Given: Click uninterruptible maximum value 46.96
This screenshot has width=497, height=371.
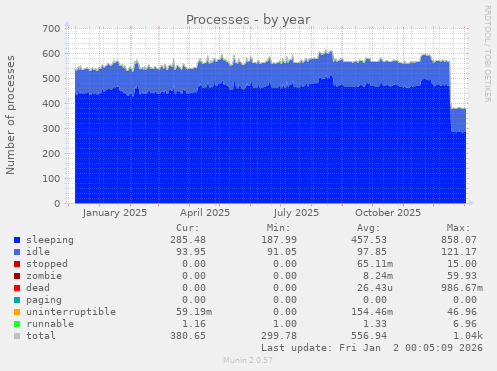Looking at the screenshot, I should pyautogui.click(x=462, y=312).
